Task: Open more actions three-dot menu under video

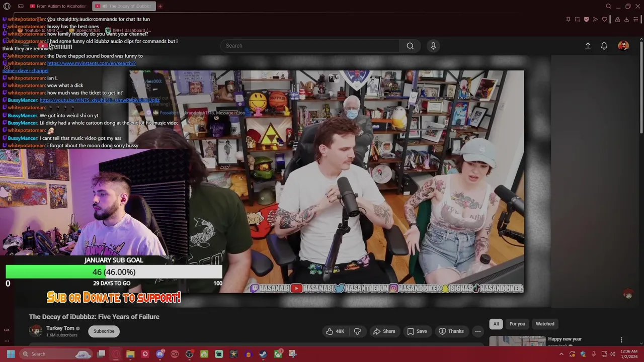Action: click(478, 331)
